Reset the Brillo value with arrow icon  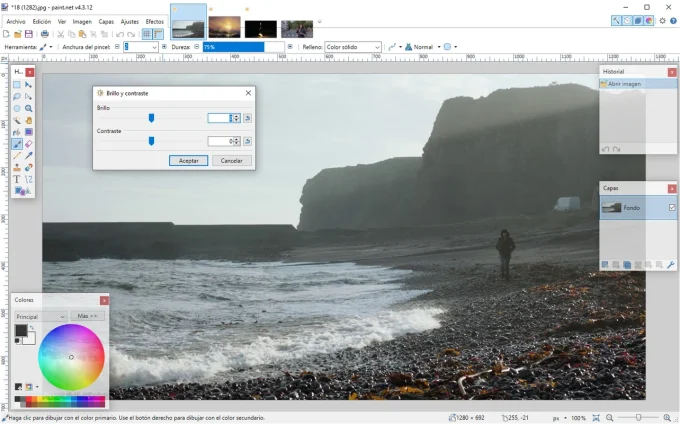click(x=247, y=118)
